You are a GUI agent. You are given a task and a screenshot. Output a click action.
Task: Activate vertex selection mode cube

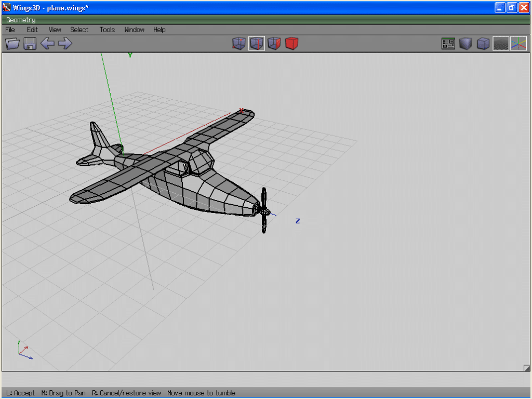point(238,44)
